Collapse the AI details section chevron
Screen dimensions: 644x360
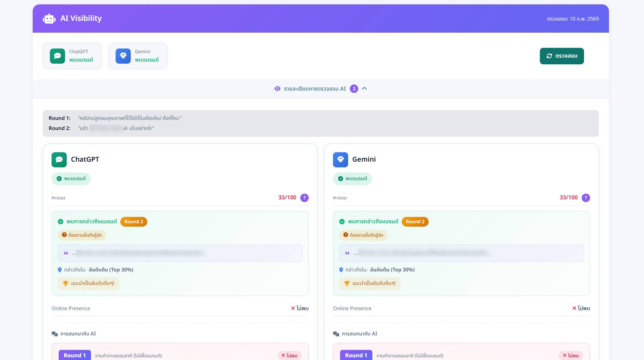coord(364,89)
